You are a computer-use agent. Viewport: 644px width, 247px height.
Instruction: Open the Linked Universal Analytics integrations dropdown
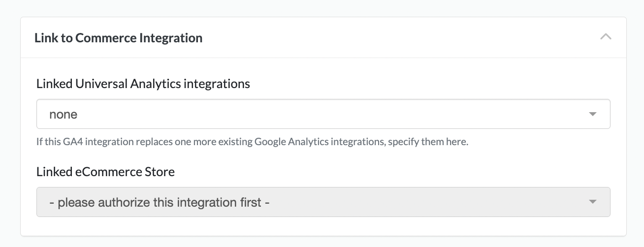(323, 114)
